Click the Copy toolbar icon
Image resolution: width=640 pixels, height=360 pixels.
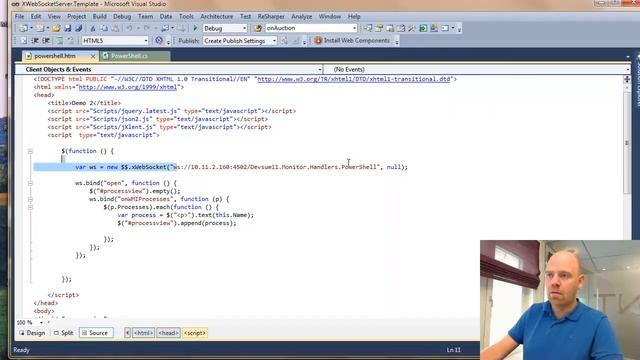click(104, 28)
